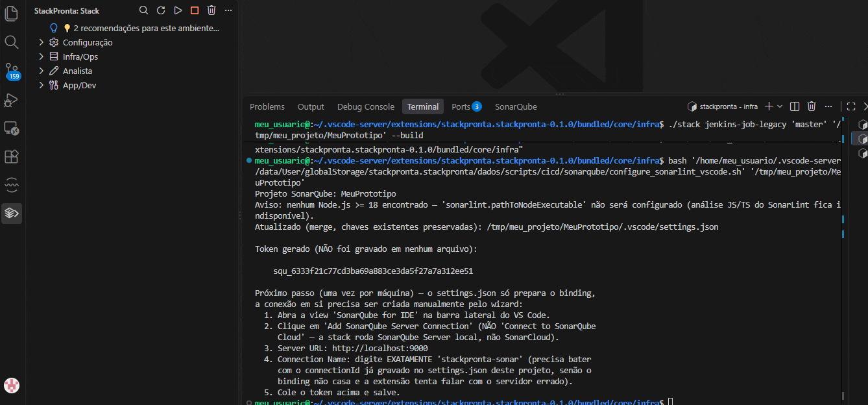Open terminal panel more actions ellipsis
The image size is (868, 405).
(x=828, y=106)
